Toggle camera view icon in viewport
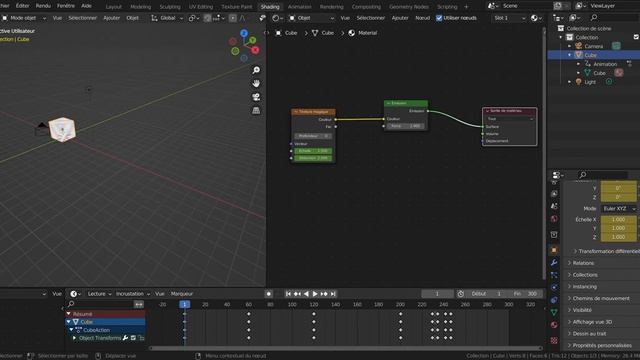Viewport: 640px width, 360px height. (x=256, y=97)
